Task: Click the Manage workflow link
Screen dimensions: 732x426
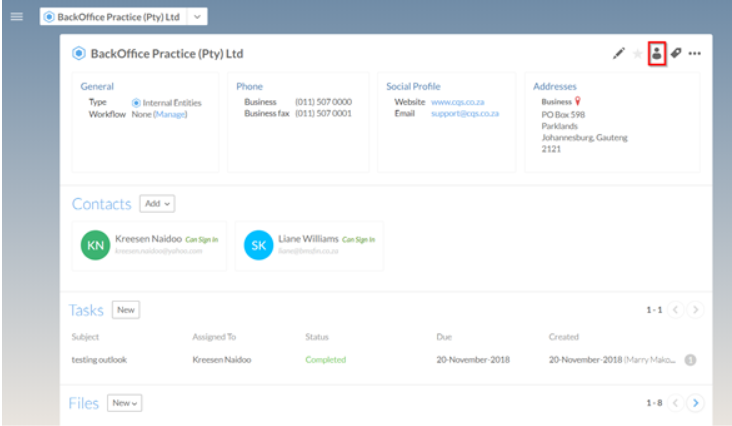Action: [170, 114]
